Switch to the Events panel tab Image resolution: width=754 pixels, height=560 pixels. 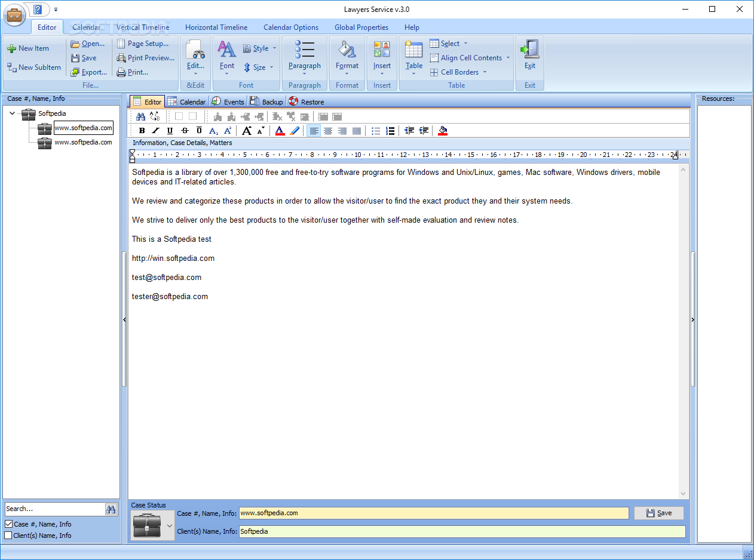228,101
